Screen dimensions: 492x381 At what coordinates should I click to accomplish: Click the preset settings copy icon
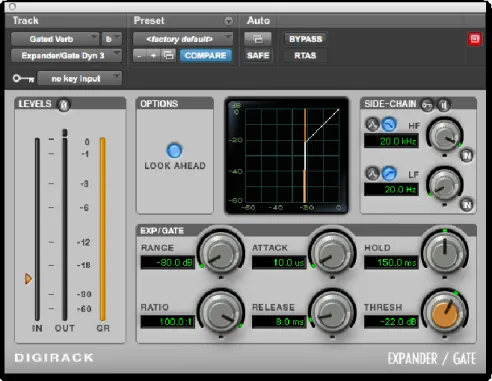tap(169, 55)
